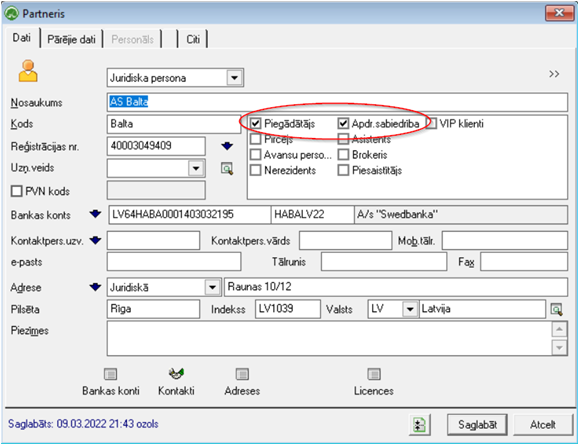Open the Kontakti icon

[x=176, y=374]
